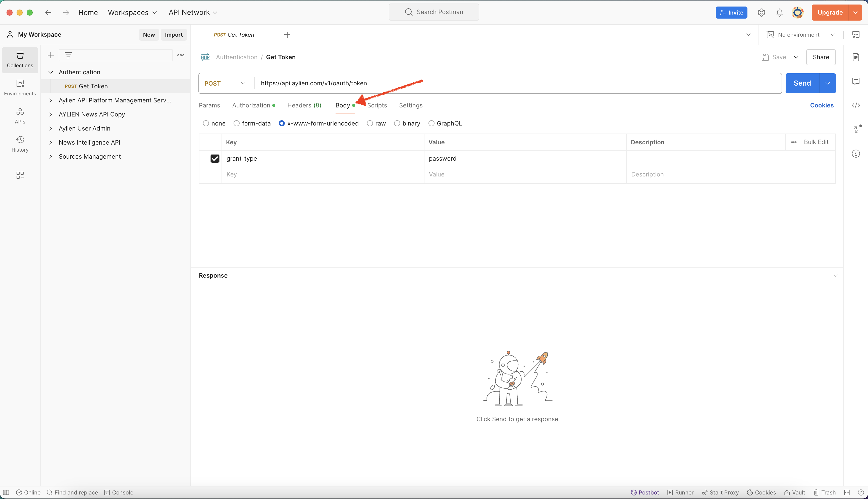
Task: Open Postbot in the status bar
Action: [645, 492]
